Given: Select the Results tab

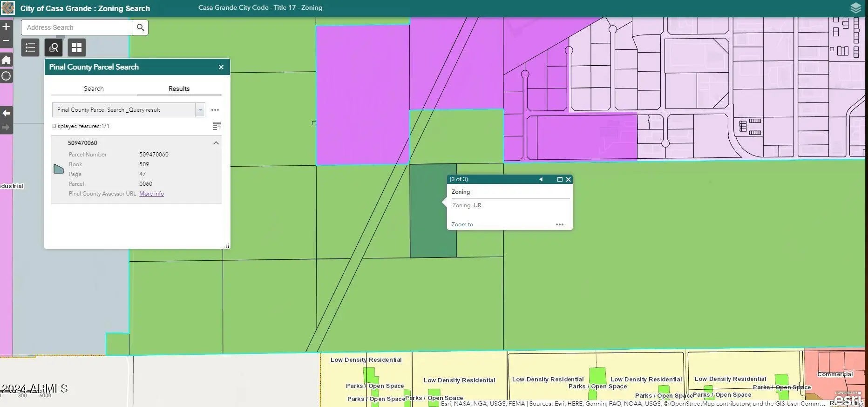Looking at the screenshot, I should coord(179,88).
